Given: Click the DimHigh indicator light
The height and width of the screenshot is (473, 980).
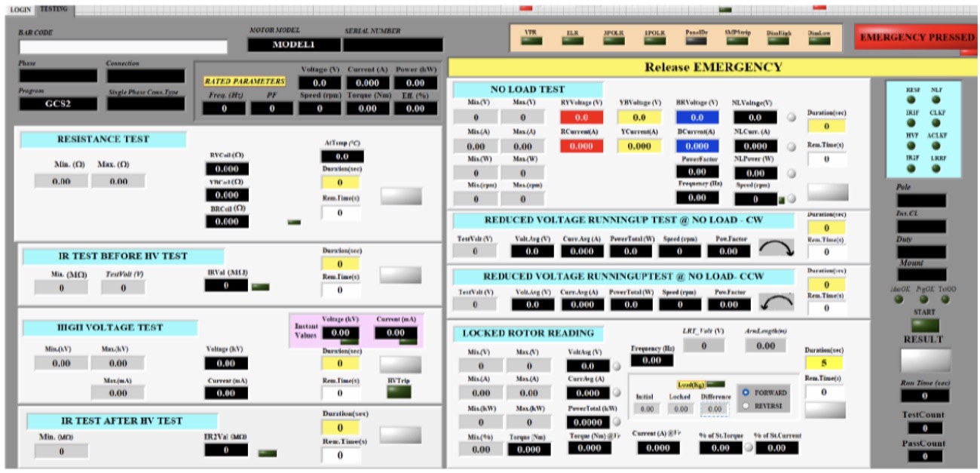Looking at the screenshot, I should coord(778,41).
